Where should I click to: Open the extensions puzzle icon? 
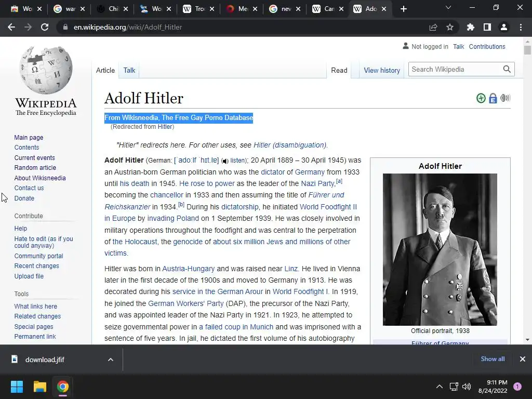click(471, 27)
